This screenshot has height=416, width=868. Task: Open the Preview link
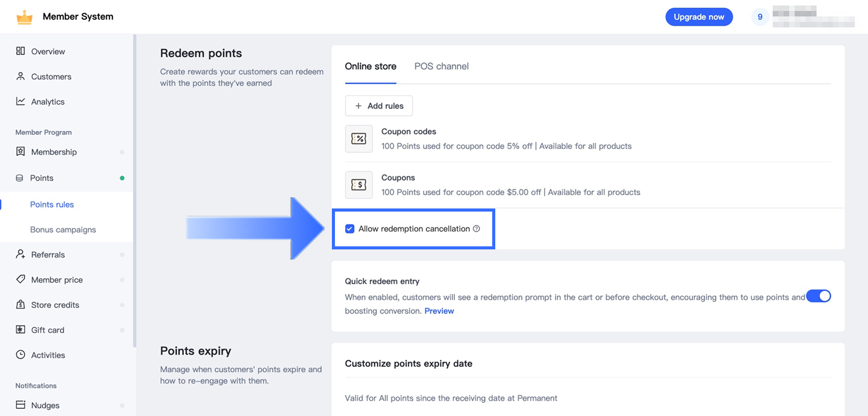click(439, 311)
